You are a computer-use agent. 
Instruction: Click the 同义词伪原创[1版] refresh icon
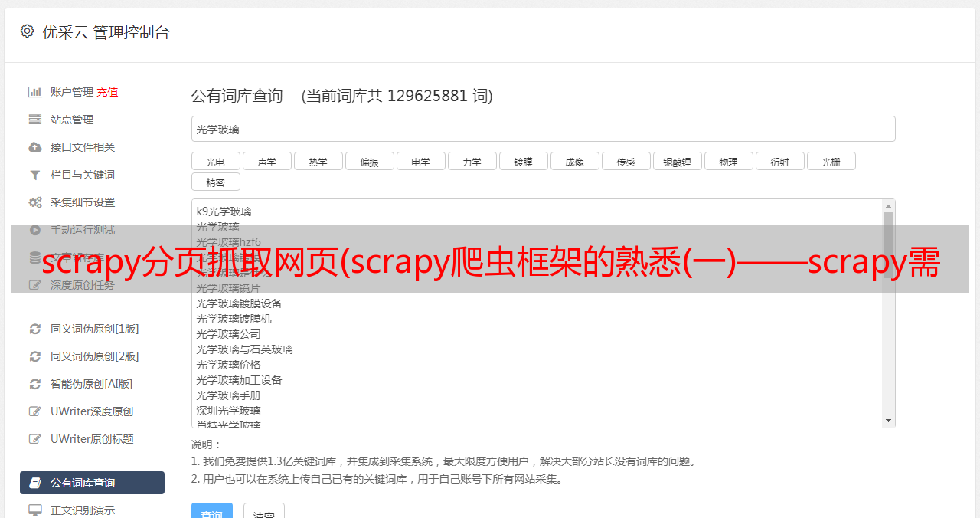click(35, 329)
